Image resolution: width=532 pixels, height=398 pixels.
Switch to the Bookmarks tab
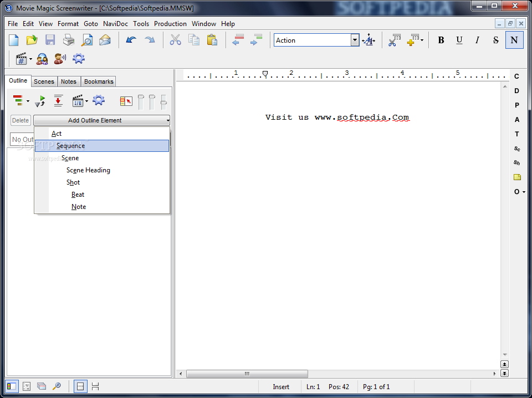(x=99, y=81)
